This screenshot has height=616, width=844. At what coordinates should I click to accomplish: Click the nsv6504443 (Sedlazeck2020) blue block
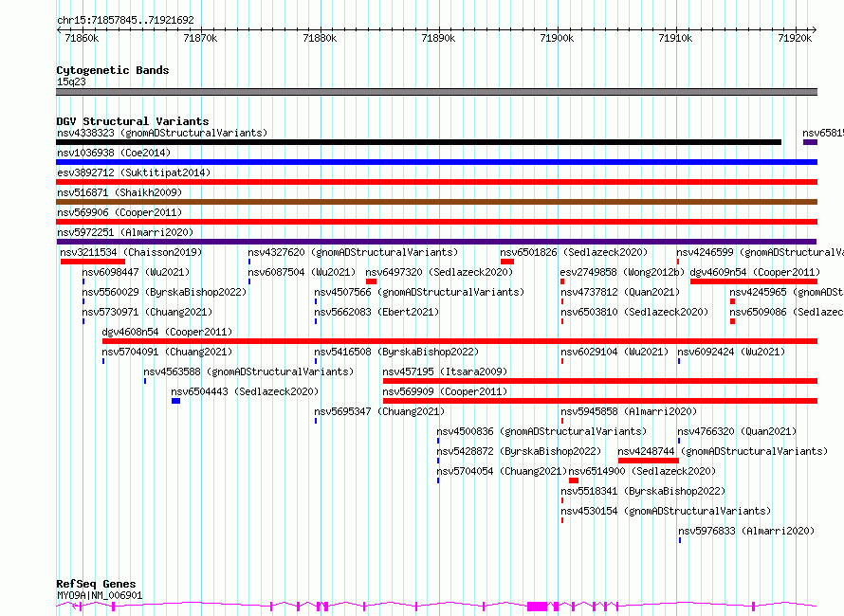click(x=176, y=401)
